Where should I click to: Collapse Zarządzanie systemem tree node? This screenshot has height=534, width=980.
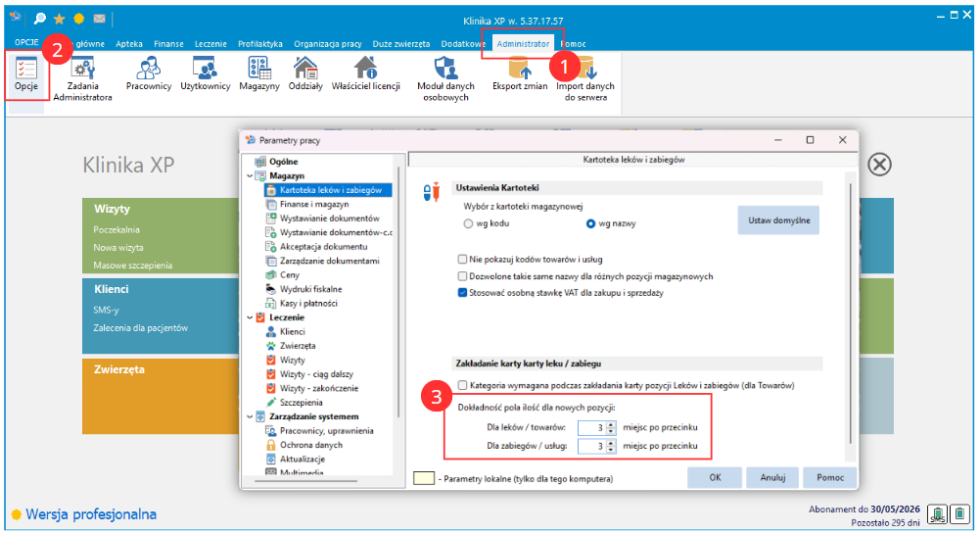tap(249, 416)
